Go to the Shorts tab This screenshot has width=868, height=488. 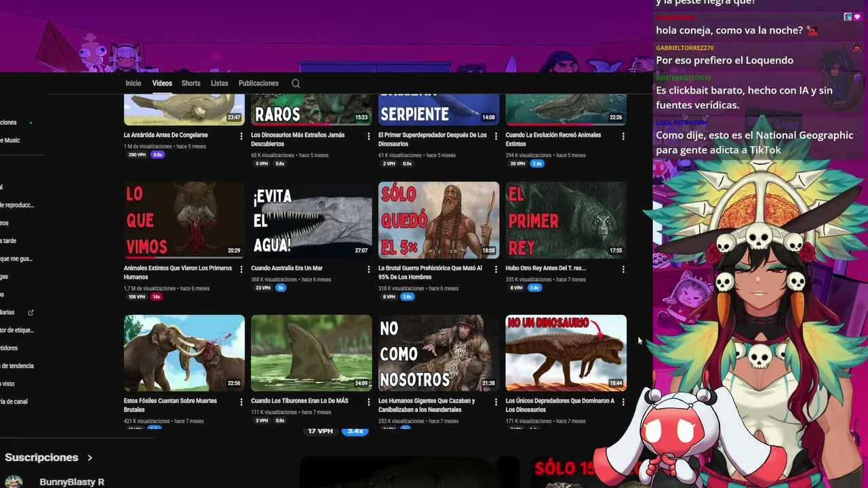pyautogui.click(x=191, y=83)
